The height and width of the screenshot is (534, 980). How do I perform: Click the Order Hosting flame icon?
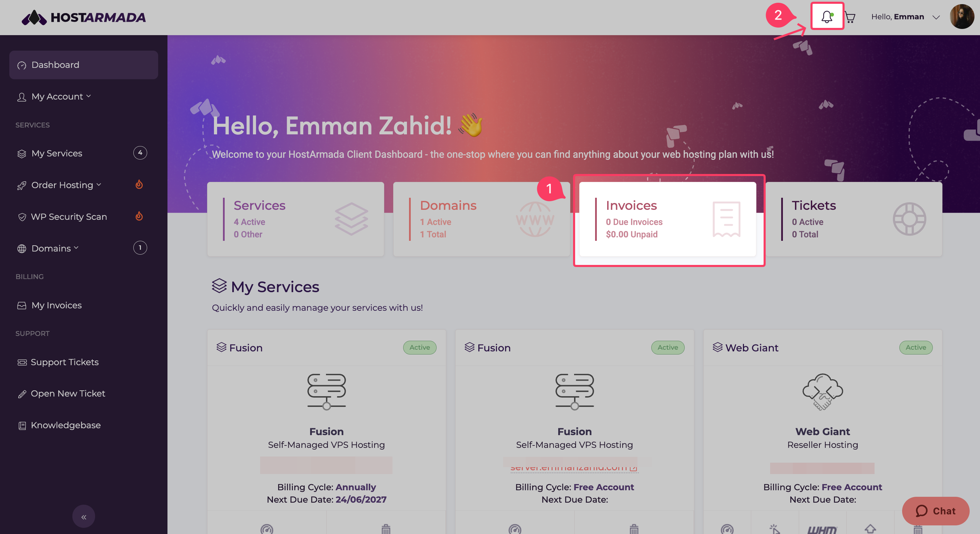pyautogui.click(x=139, y=185)
